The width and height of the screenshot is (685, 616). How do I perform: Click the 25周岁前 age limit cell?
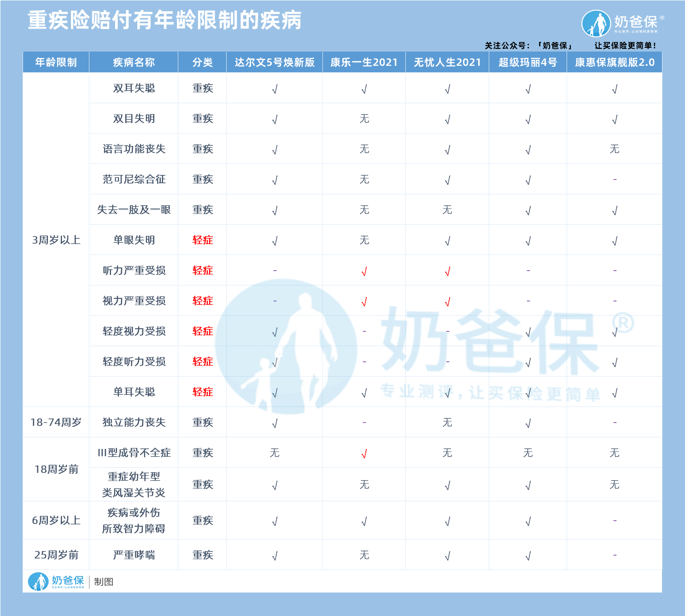(56, 555)
